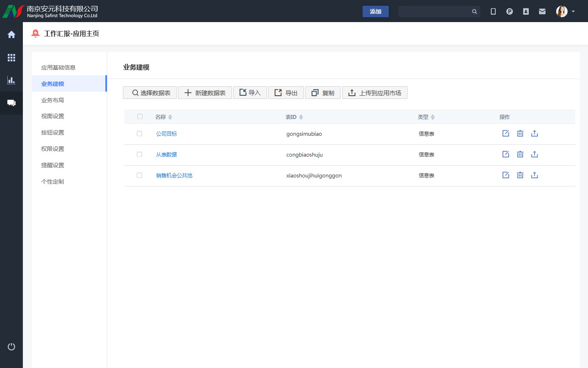The width and height of the screenshot is (588, 368).
Task: Click 信息表 in the 从表数据 row
Action: coord(426,155)
